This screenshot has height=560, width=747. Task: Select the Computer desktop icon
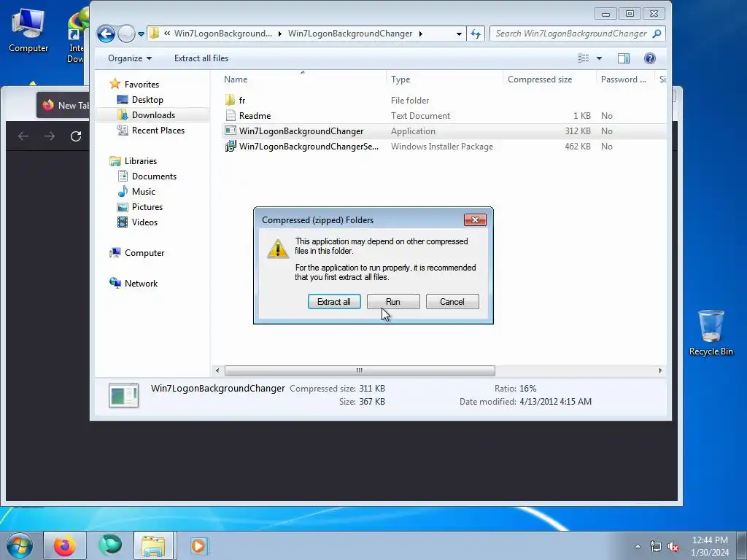[x=28, y=31]
